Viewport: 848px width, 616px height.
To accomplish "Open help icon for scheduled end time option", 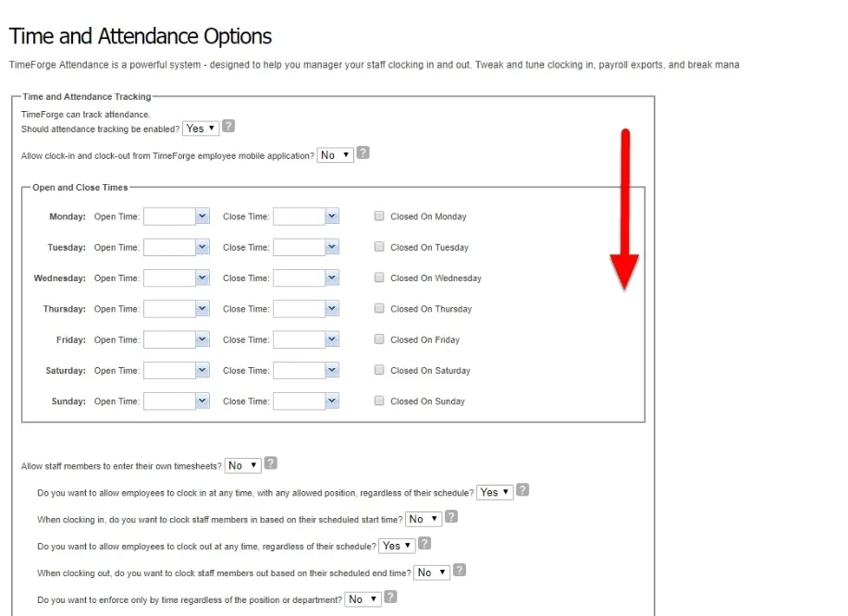I will click(460, 570).
